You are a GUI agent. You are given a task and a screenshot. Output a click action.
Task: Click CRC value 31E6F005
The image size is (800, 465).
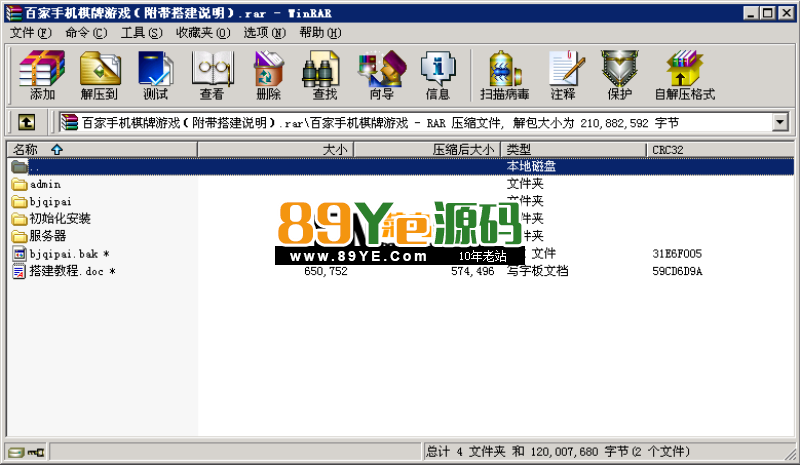pos(677,254)
